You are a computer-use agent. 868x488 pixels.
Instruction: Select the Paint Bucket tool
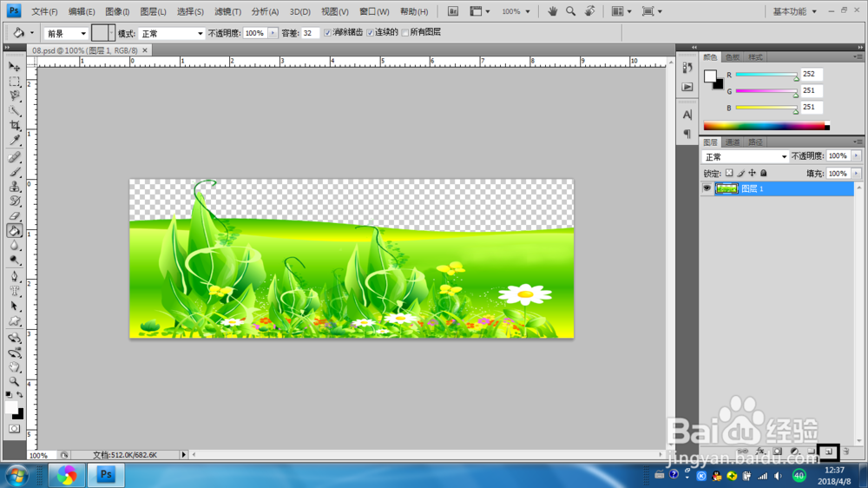15,231
